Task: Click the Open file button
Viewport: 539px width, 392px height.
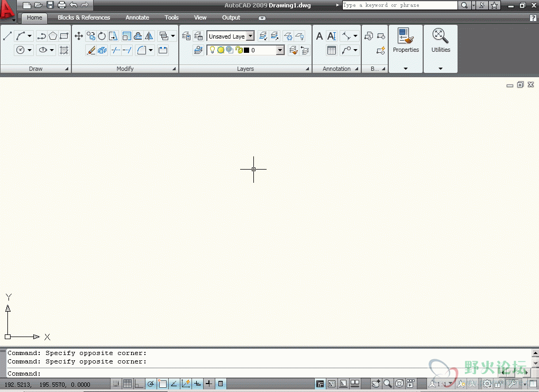Action: (39, 5)
